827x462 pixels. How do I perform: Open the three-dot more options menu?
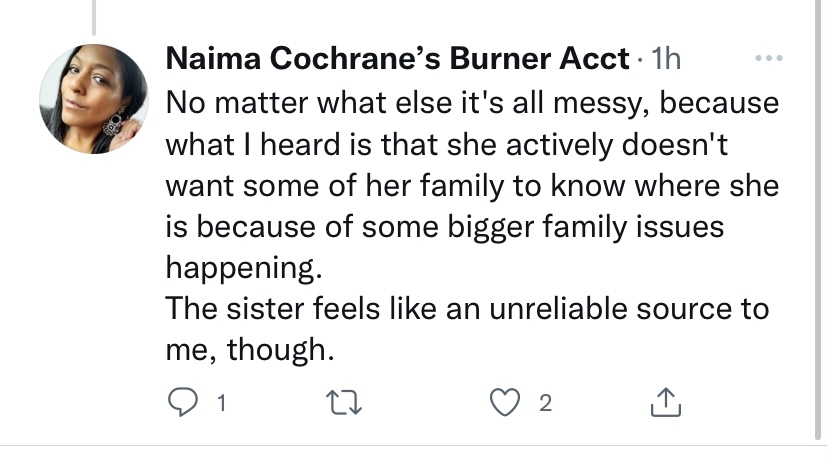(x=767, y=57)
